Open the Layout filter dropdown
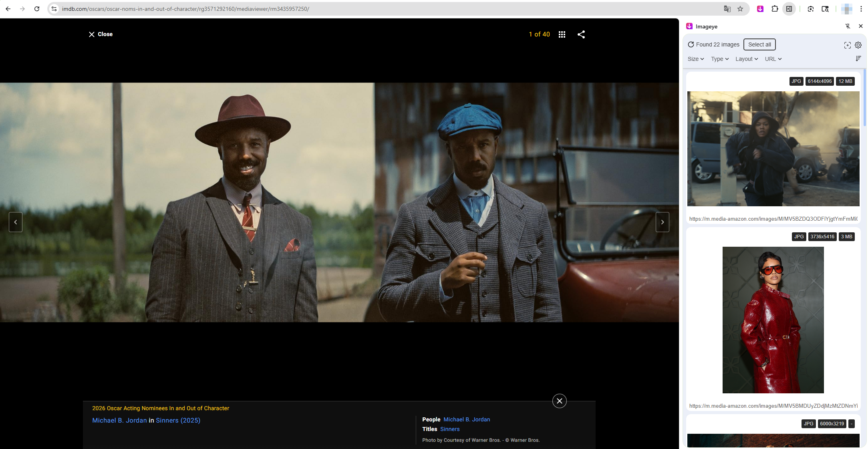868x449 pixels. [746, 59]
